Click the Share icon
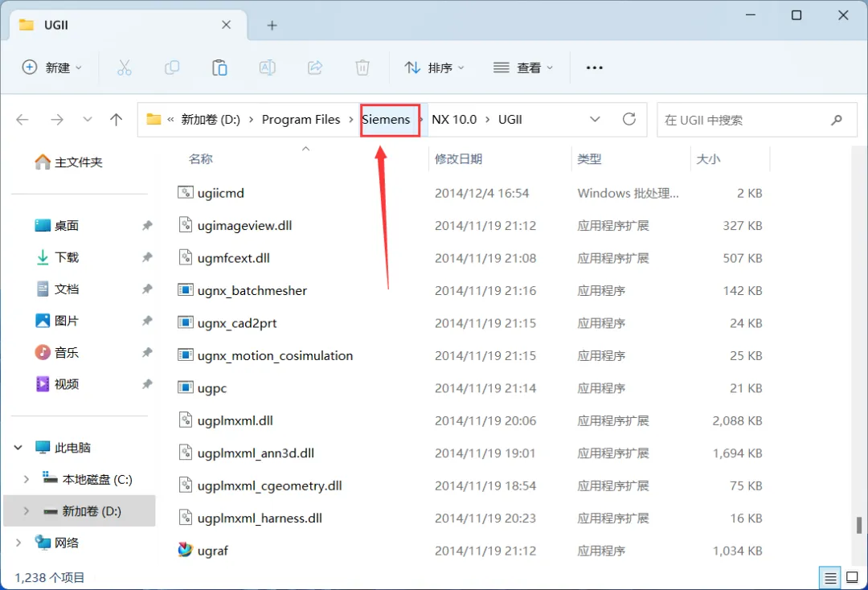The image size is (868, 590). [x=315, y=68]
